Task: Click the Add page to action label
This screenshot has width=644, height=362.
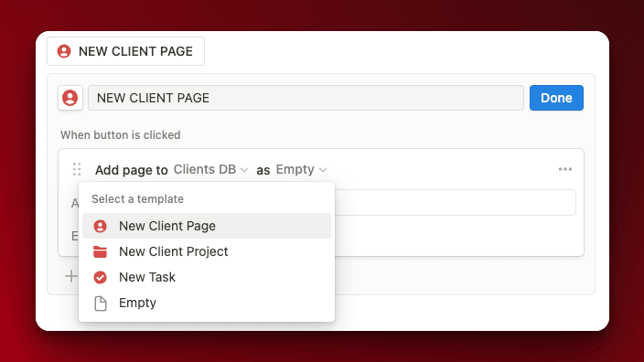Action: point(132,170)
